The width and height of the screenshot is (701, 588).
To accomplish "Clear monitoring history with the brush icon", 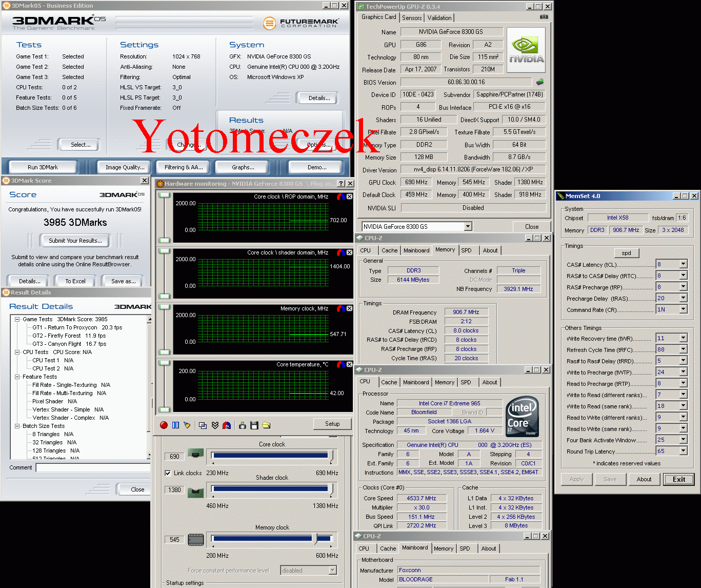I will click(187, 425).
